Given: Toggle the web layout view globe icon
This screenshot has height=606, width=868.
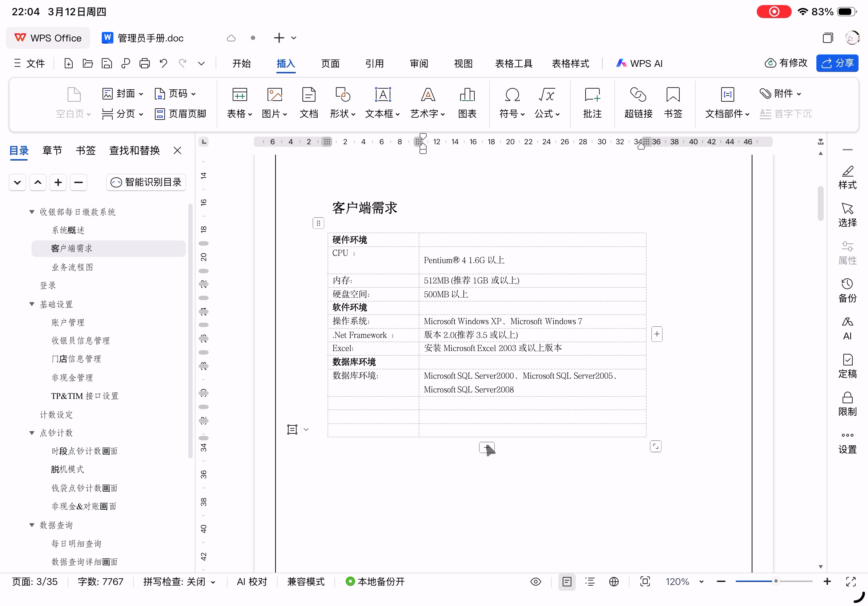Looking at the screenshot, I should click(614, 581).
